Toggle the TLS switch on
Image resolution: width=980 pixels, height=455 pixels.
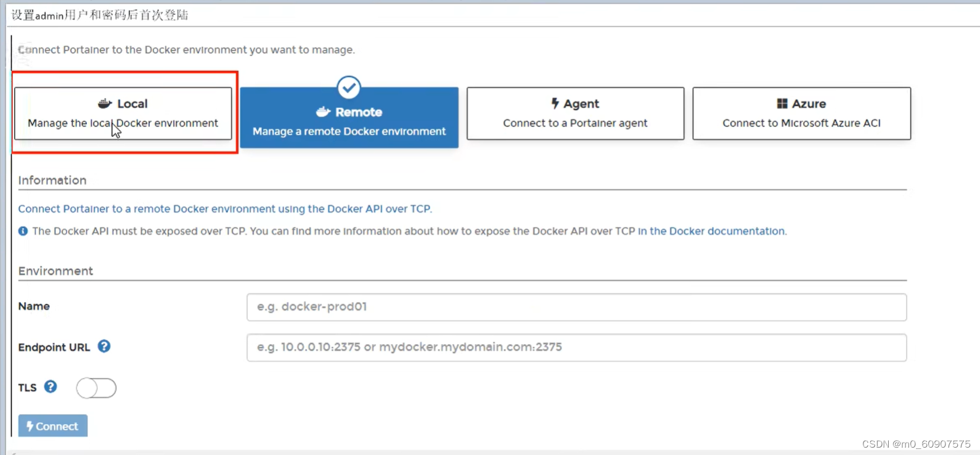(x=96, y=388)
